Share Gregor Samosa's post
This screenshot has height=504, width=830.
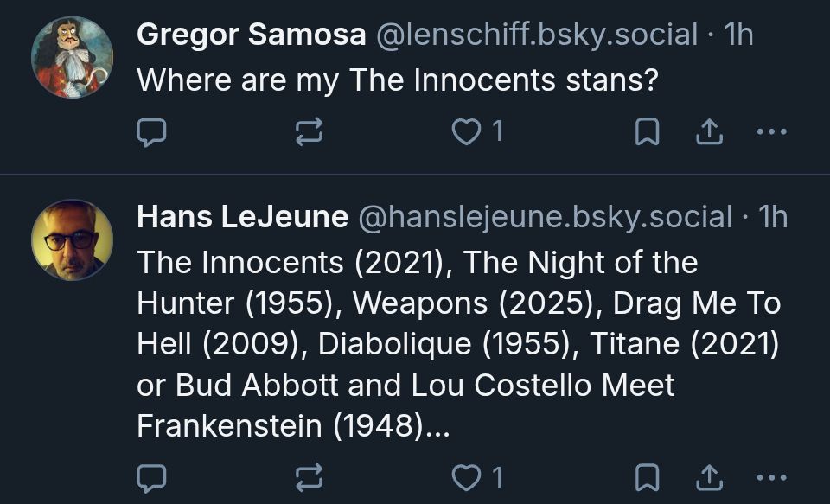pyautogui.click(x=709, y=131)
